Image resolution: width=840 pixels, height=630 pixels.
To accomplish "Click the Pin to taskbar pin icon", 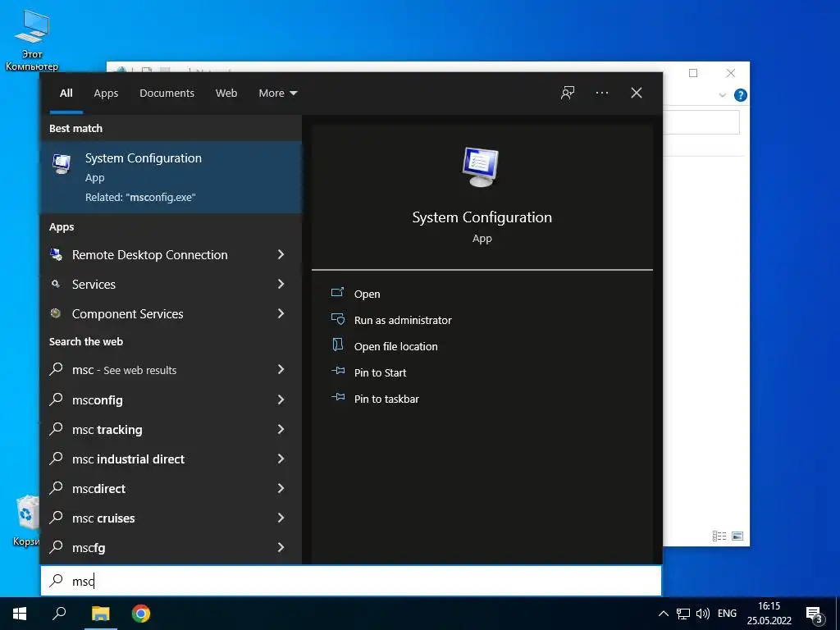I will tap(338, 397).
